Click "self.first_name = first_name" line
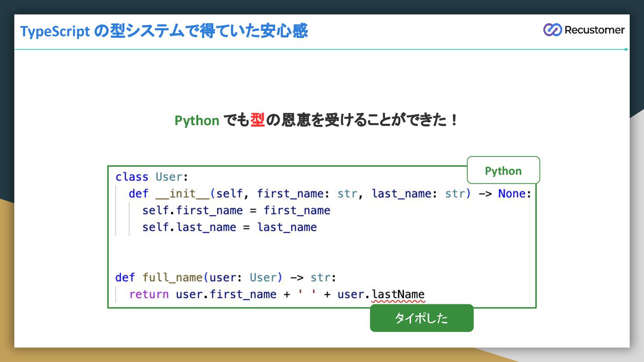 pos(236,210)
